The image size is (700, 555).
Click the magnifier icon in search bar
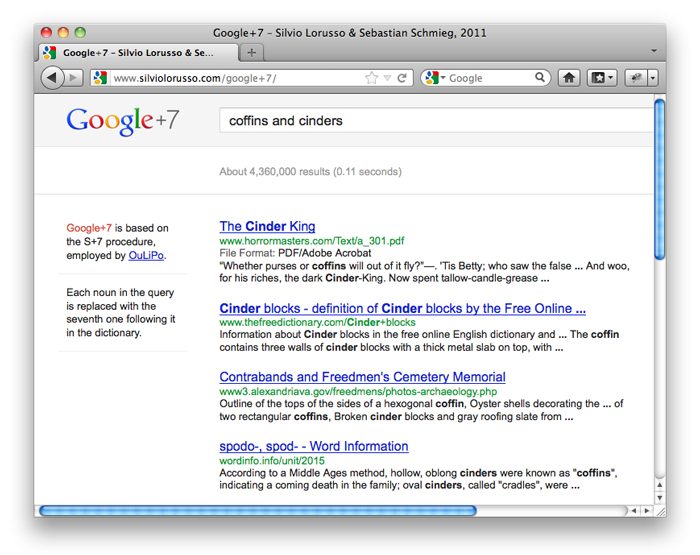540,78
